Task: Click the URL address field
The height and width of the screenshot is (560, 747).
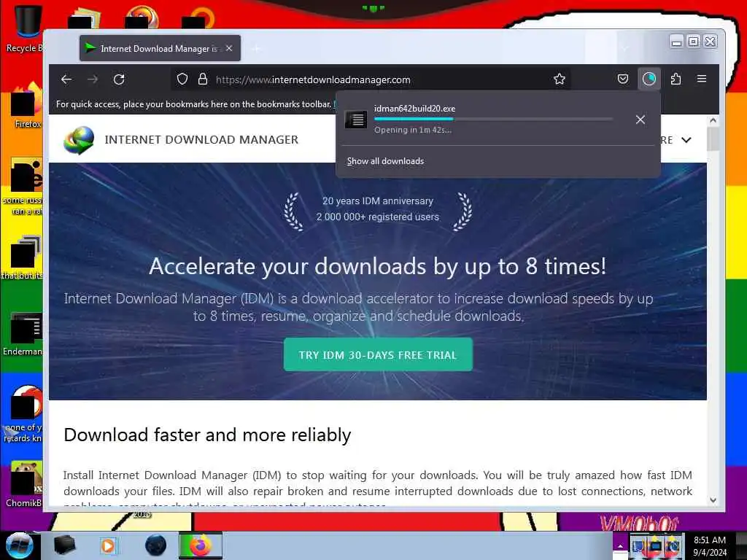Action: click(371, 79)
